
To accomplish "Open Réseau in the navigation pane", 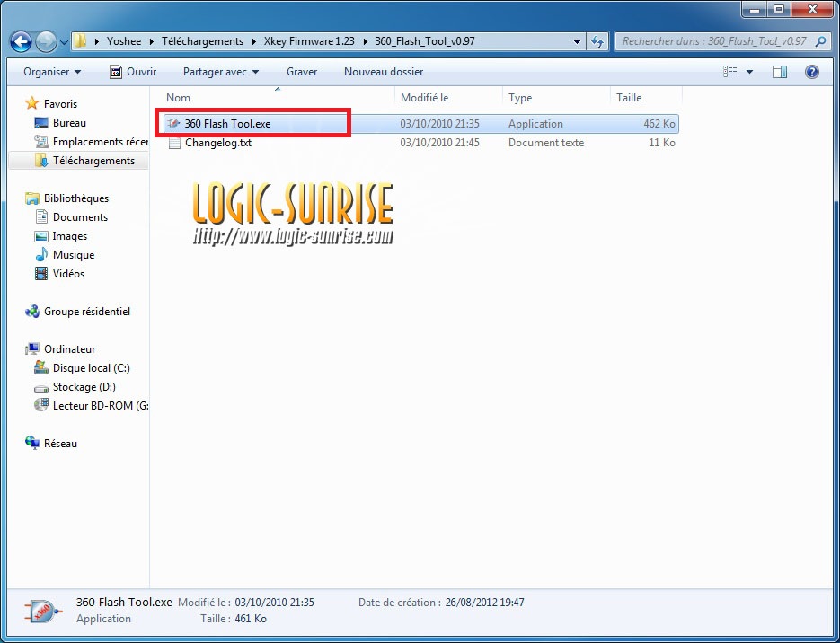I will click(60, 444).
